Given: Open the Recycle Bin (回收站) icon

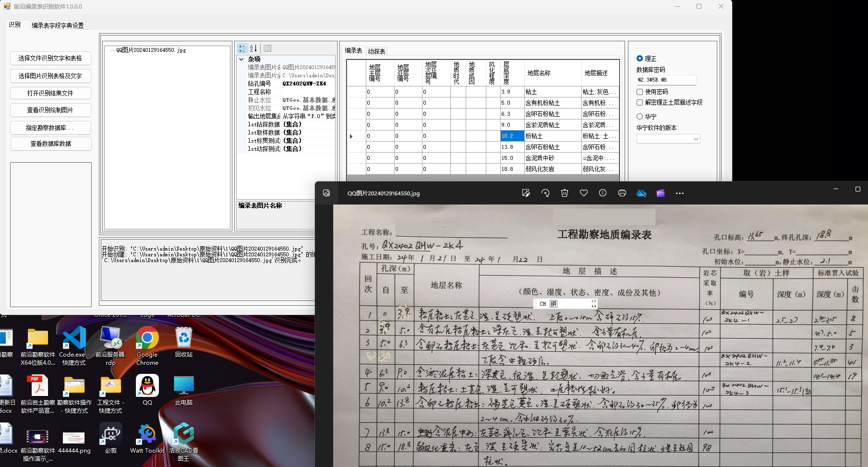Looking at the screenshot, I should (x=184, y=342).
